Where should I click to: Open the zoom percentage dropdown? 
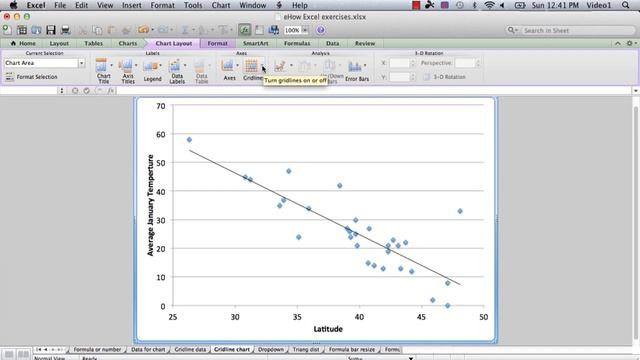305,30
